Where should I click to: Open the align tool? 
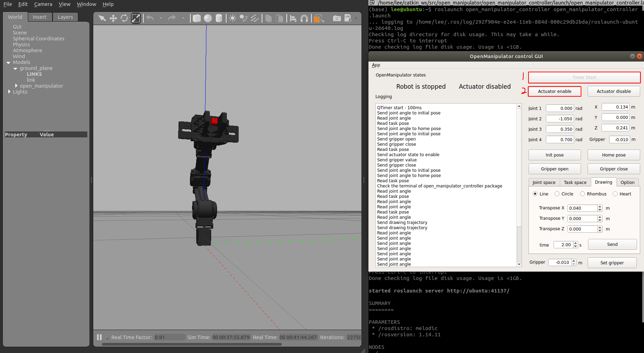pyautogui.click(x=293, y=18)
